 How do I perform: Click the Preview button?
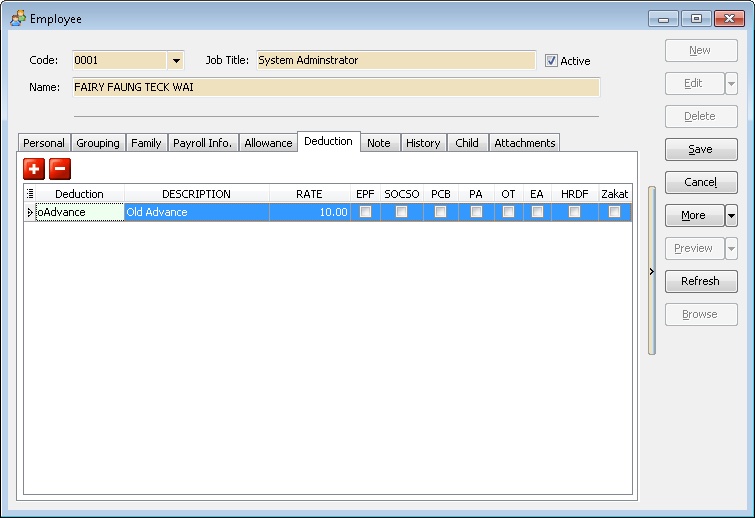pos(694,249)
